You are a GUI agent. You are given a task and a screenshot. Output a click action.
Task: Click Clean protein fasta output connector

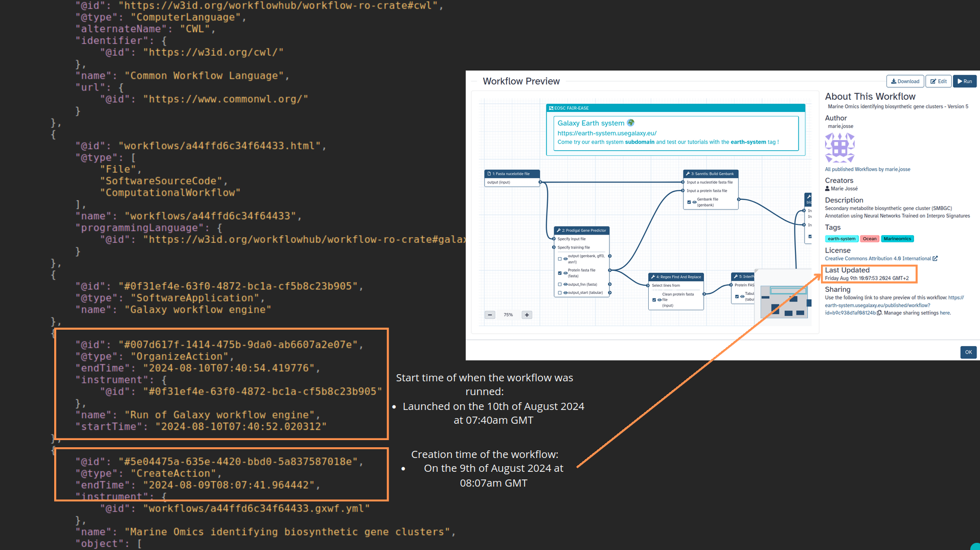pos(704,294)
